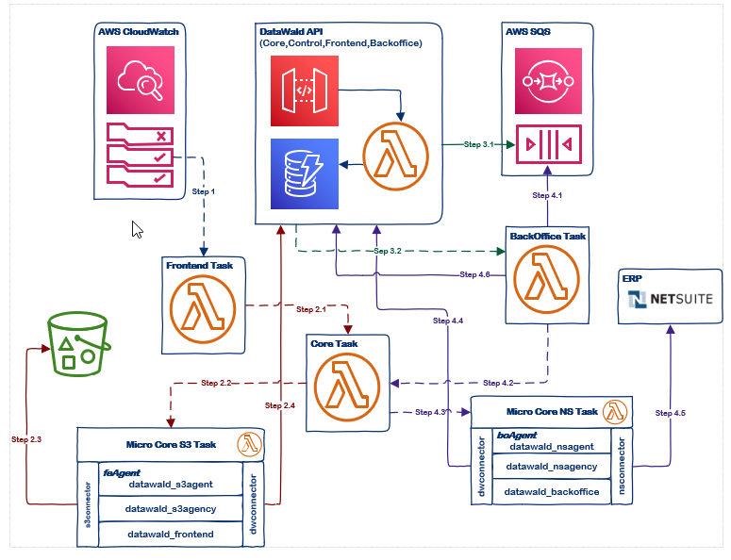Image resolution: width=731 pixels, height=560 pixels.
Task: Click the Step 4.5 connector label
Action: (671, 413)
